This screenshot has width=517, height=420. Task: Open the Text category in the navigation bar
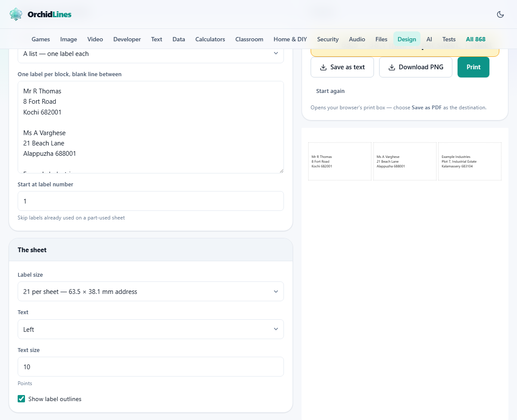[156, 39]
